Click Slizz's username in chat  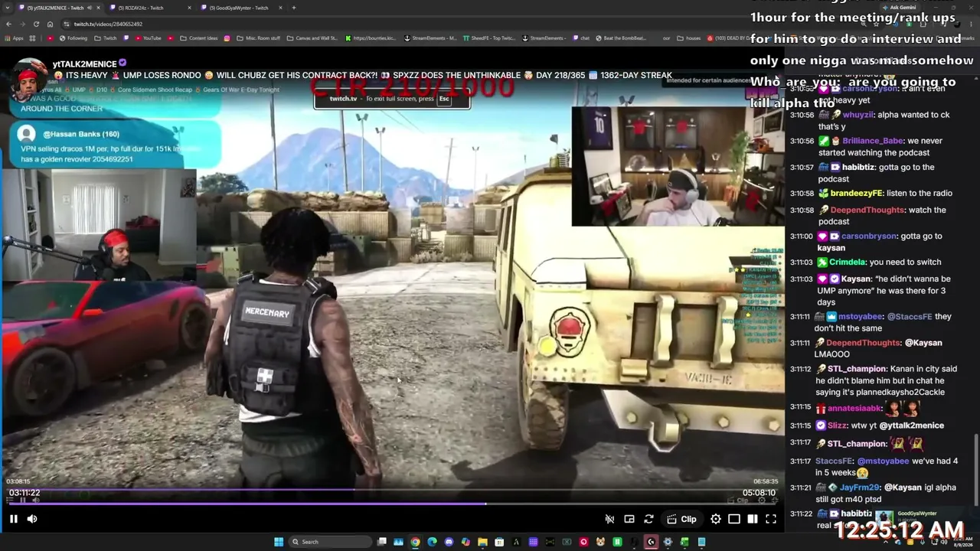click(x=838, y=425)
